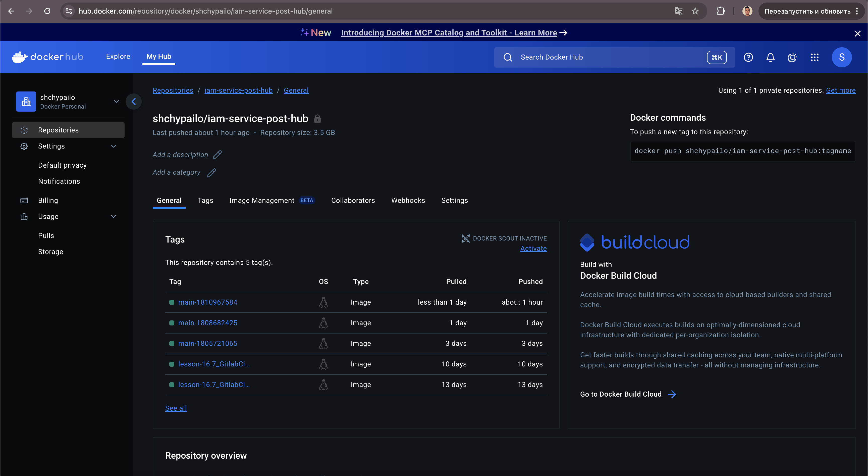Open site information icon in address bar
The height and width of the screenshot is (476, 868).
pyautogui.click(x=69, y=11)
